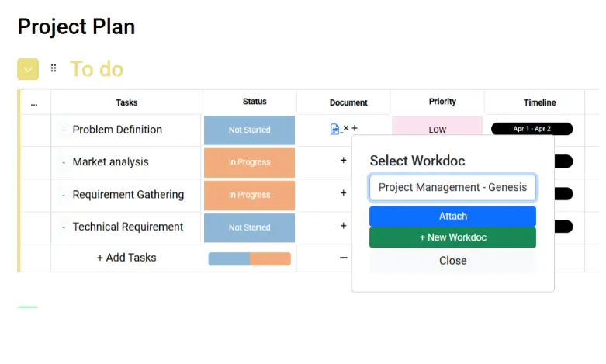Add document to Market analysis row
This screenshot has width=606, height=364.
[x=343, y=161]
